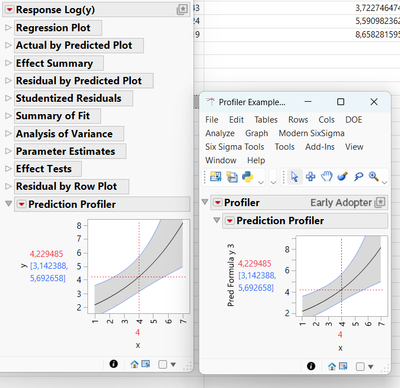400x388 pixels.
Task: Expand the Studentized Residuals section
Action: [8, 98]
